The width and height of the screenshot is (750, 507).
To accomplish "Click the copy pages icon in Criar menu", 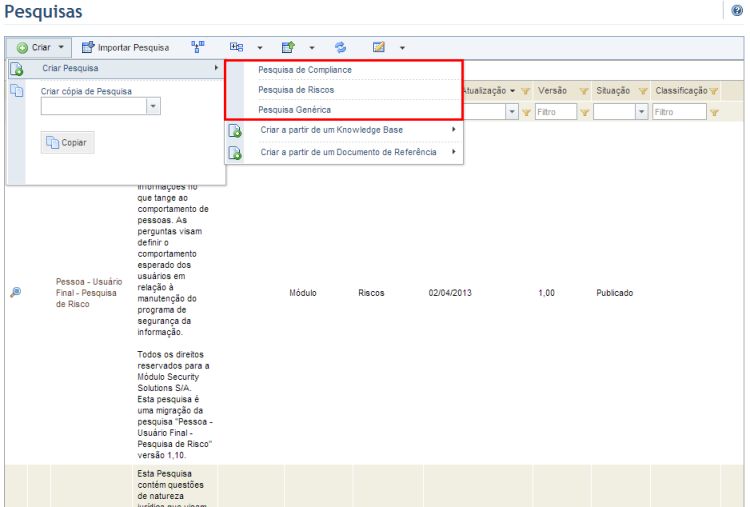I will [x=17, y=90].
